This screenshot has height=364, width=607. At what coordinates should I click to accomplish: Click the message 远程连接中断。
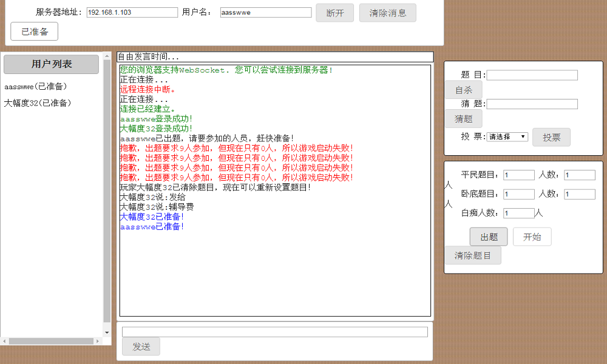pos(148,89)
